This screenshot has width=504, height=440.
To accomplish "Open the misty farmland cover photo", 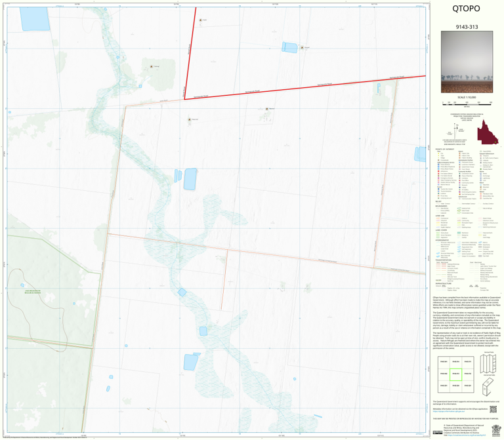I will coord(467,62).
